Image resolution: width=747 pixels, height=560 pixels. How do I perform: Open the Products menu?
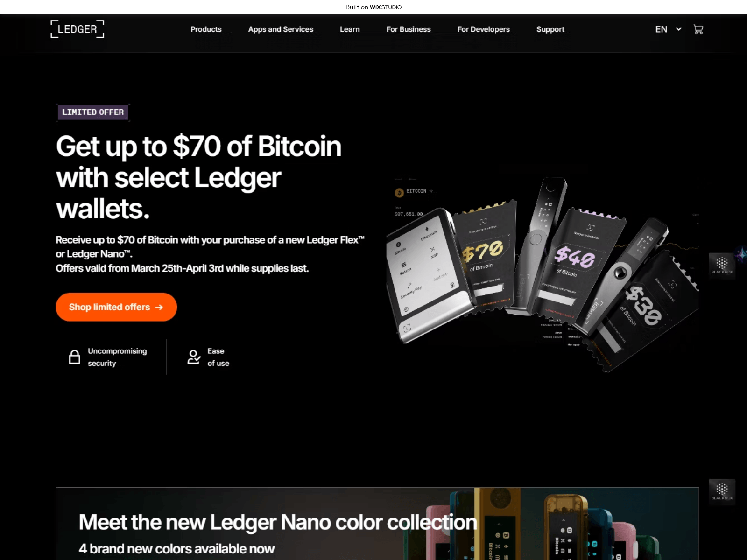click(x=206, y=29)
